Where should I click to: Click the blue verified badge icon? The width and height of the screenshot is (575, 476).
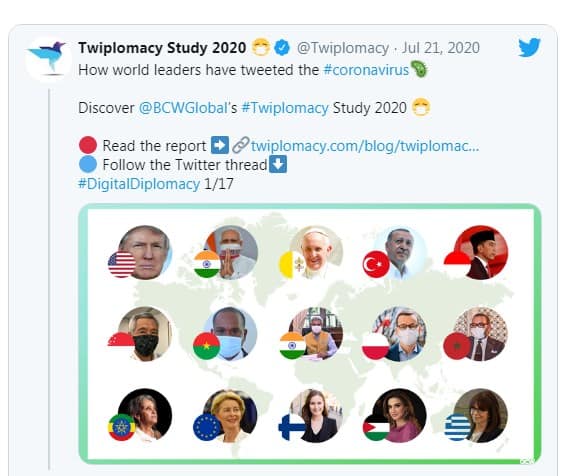282,48
